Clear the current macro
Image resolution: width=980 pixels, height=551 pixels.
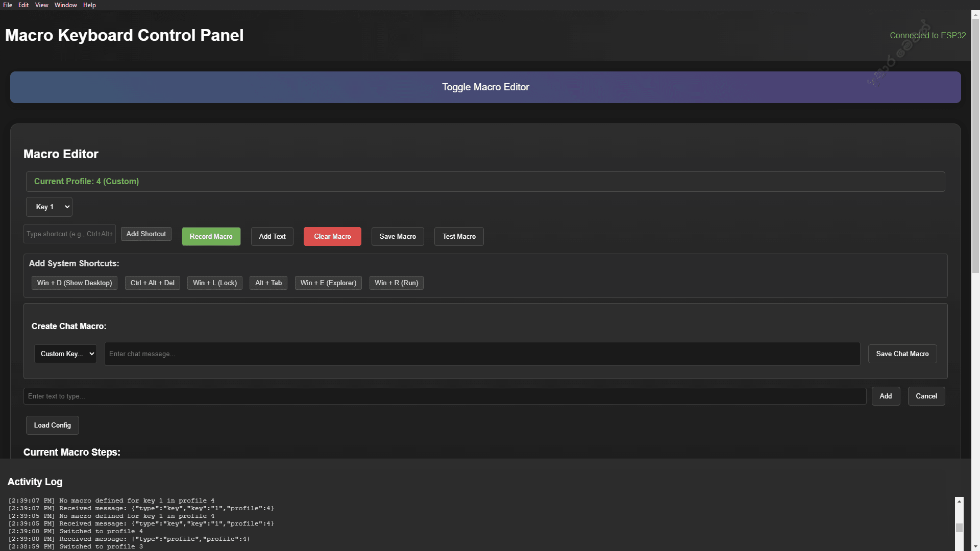tap(332, 236)
